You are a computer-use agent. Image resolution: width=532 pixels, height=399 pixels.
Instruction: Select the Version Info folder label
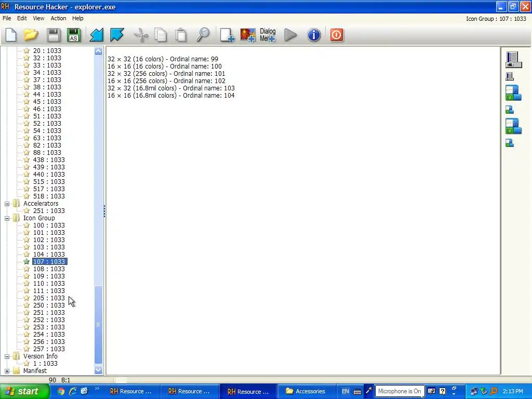(x=41, y=356)
